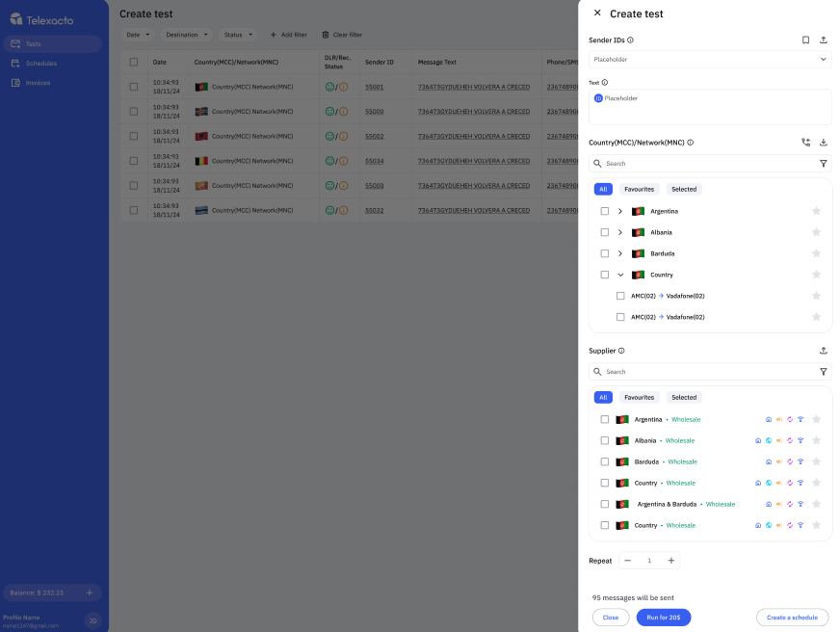Screen dimensions: 840x632
Task: Click the add-contact phone icon above Country list
Action: click(x=804, y=142)
